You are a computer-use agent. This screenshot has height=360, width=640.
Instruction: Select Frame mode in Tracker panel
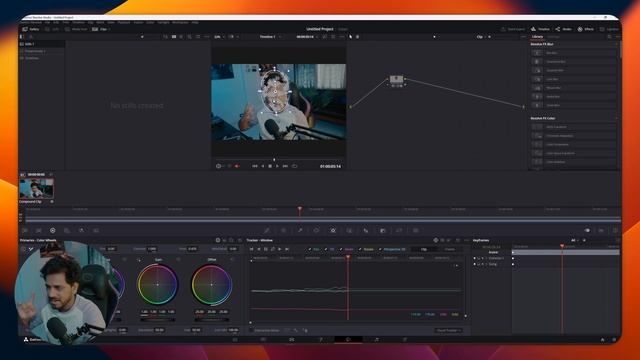450,249
